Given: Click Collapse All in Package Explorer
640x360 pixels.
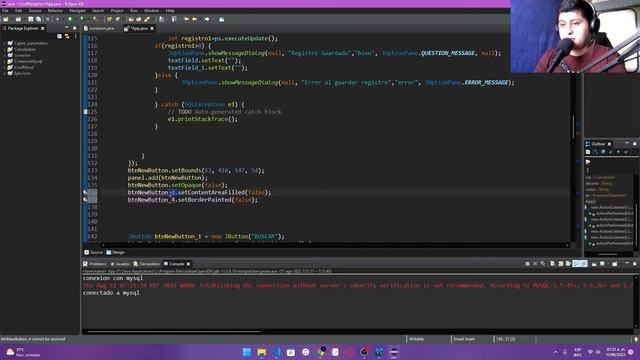Looking at the screenshot, I should 60,36.
